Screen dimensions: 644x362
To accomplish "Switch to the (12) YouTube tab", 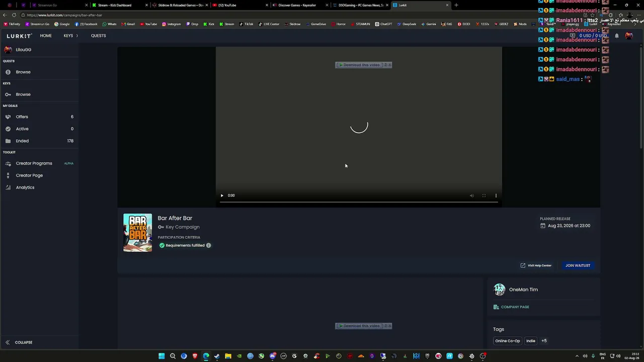I will click(240, 5).
